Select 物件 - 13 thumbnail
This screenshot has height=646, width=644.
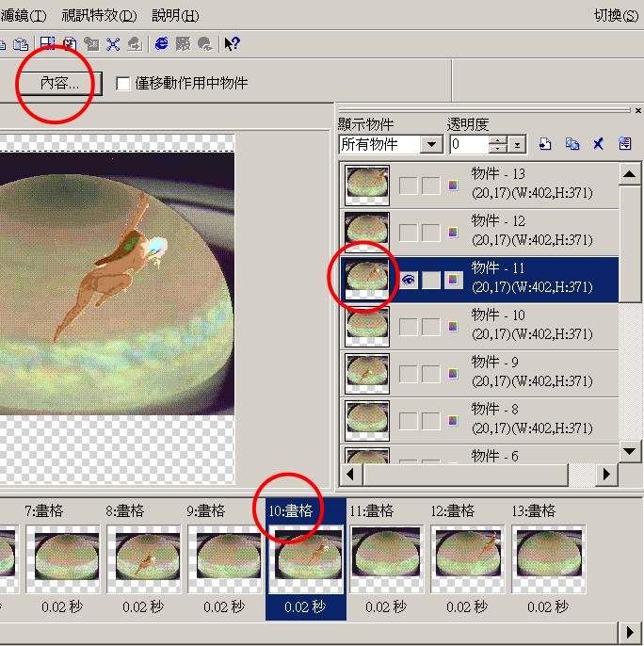(x=366, y=186)
